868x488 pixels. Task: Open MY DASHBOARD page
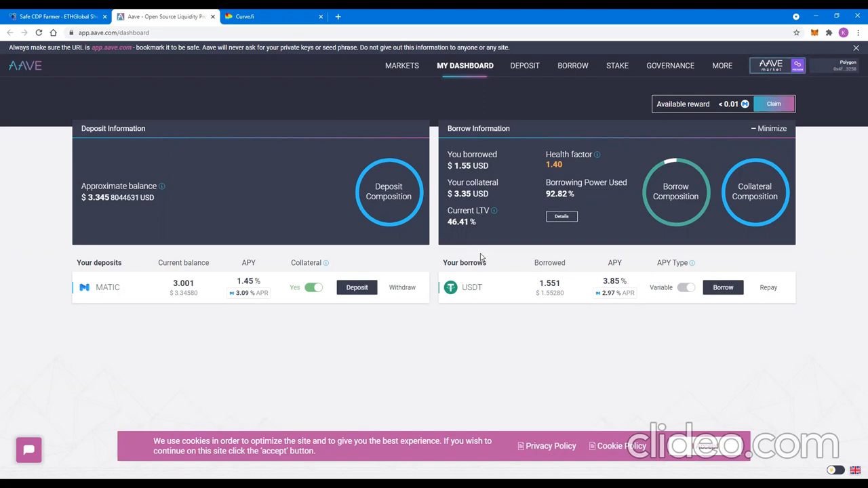pos(465,66)
